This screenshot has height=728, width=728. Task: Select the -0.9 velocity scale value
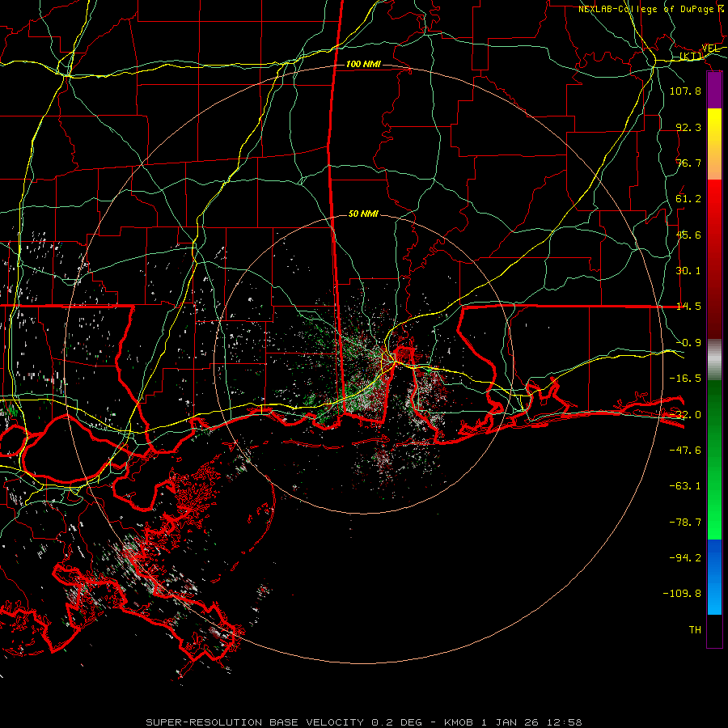point(688,343)
